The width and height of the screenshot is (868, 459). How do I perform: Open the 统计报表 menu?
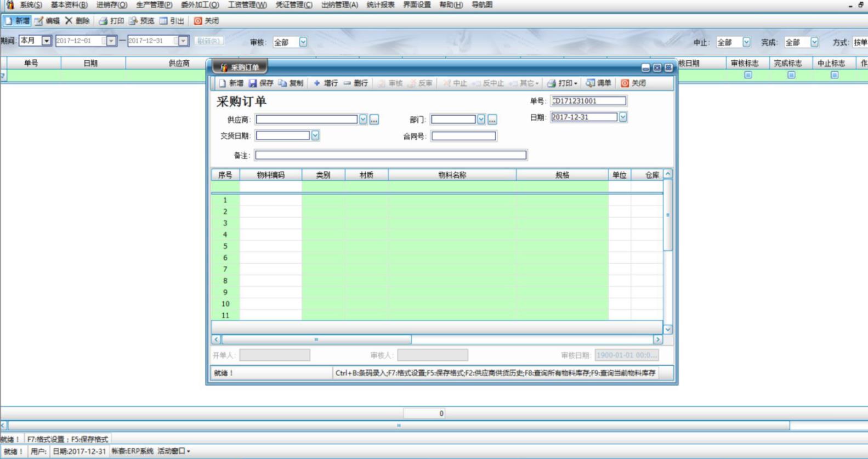tap(381, 5)
